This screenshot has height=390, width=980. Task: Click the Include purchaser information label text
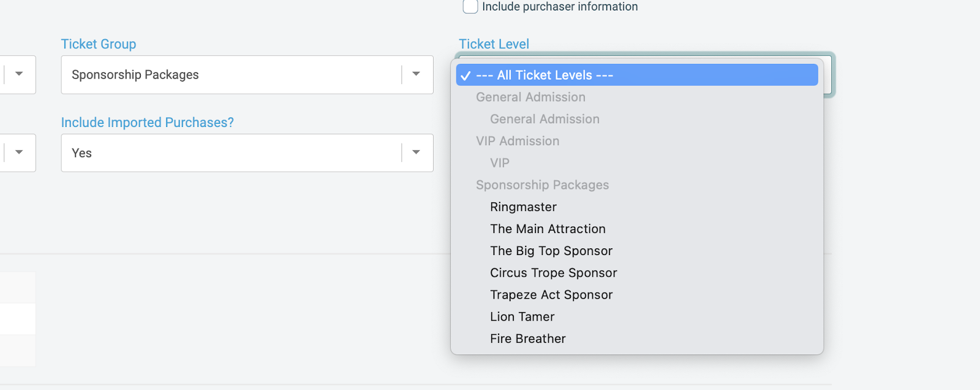pyautogui.click(x=560, y=7)
